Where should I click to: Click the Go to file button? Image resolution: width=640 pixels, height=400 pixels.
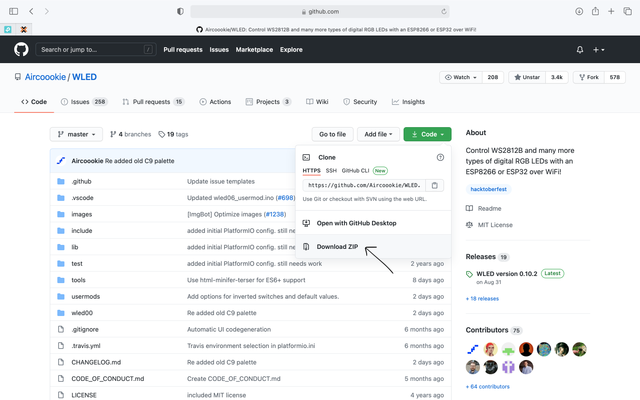tap(333, 134)
